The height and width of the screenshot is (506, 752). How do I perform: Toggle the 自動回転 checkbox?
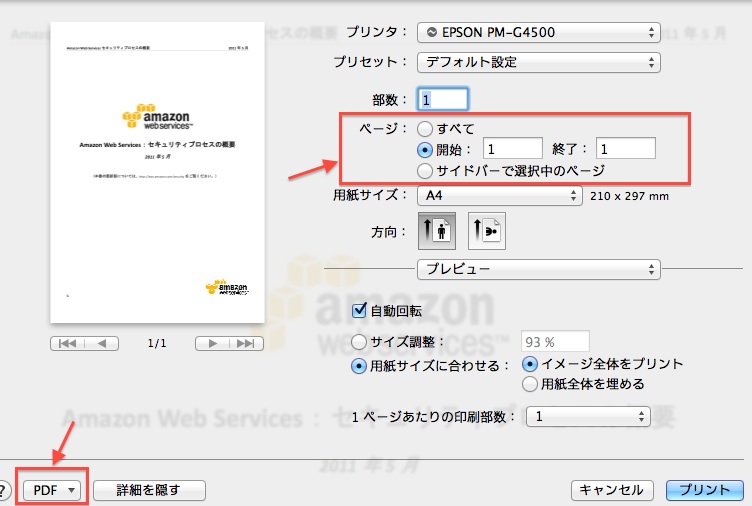[359, 311]
